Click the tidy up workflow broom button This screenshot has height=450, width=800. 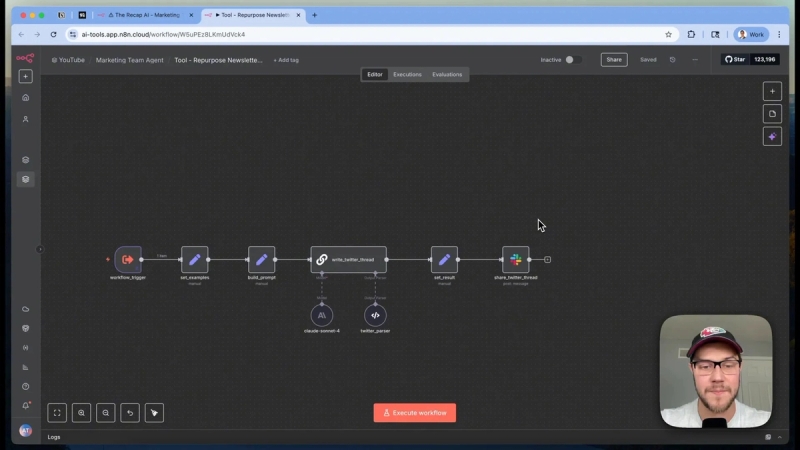click(154, 413)
